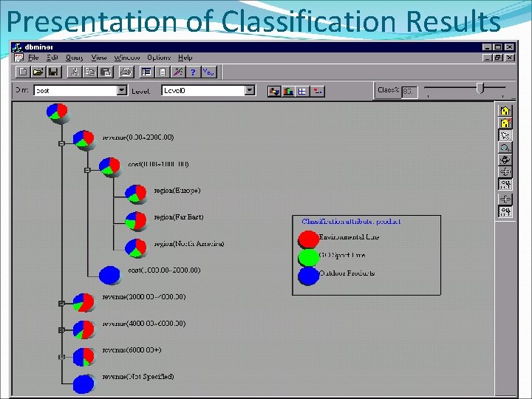Open the Level dropdown arrow
The height and width of the screenshot is (399, 532).
(250, 90)
